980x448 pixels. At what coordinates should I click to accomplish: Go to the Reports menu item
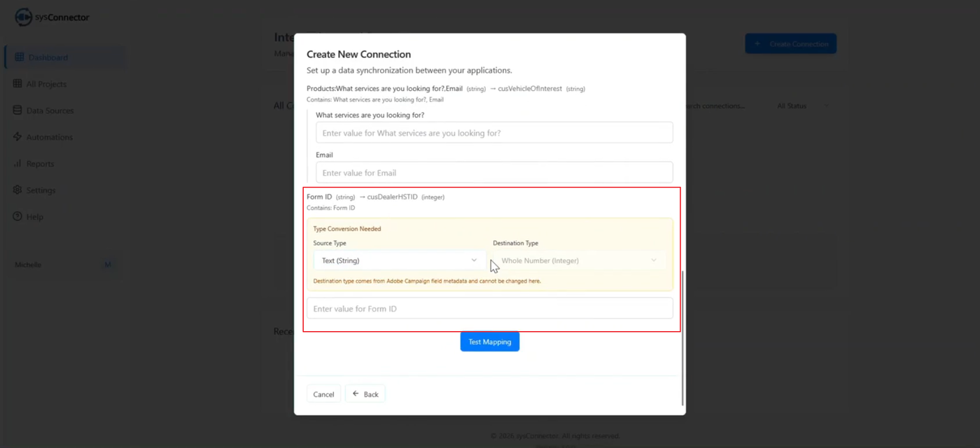pos(40,164)
